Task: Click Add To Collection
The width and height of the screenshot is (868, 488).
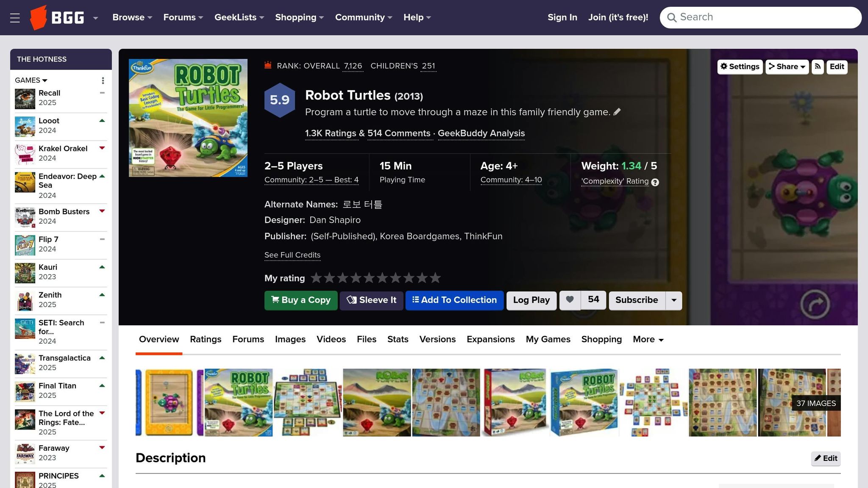Action: coord(454,300)
